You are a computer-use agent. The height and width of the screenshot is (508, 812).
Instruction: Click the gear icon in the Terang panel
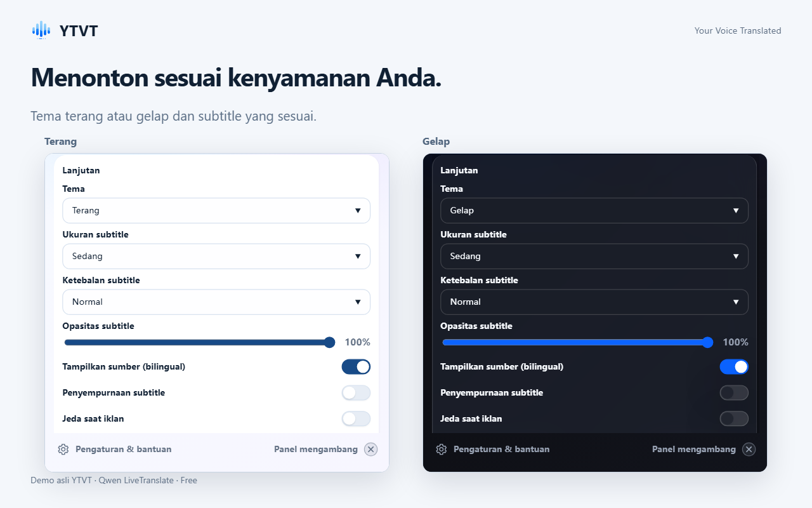(x=63, y=449)
